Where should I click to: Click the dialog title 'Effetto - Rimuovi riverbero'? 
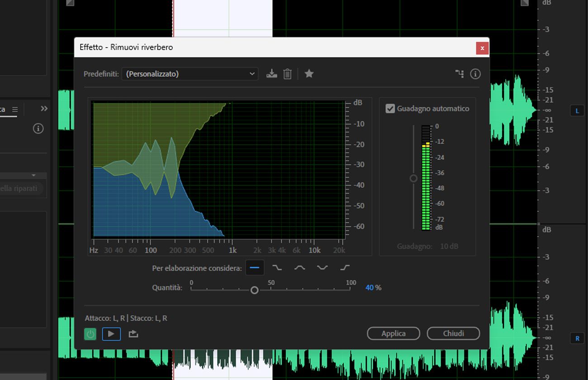[126, 47]
